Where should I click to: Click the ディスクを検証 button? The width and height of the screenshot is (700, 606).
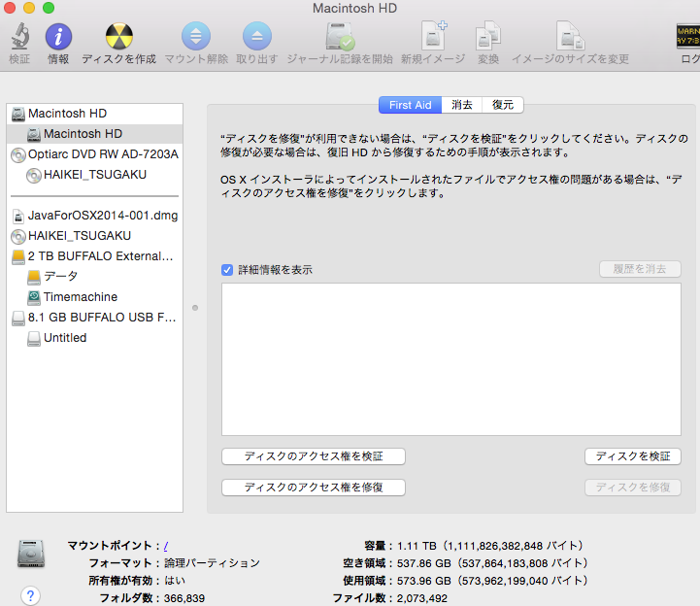click(632, 456)
